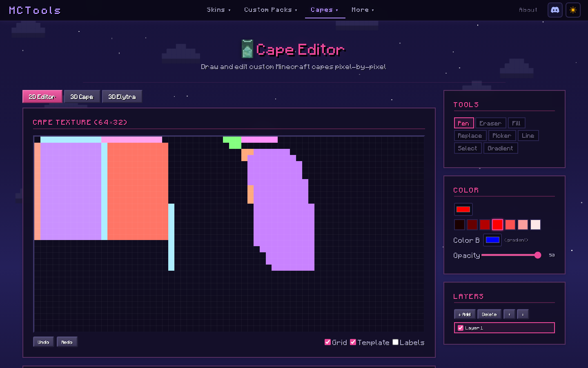Click the Undo button
Screen dimensions: 588x368
click(43, 342)
